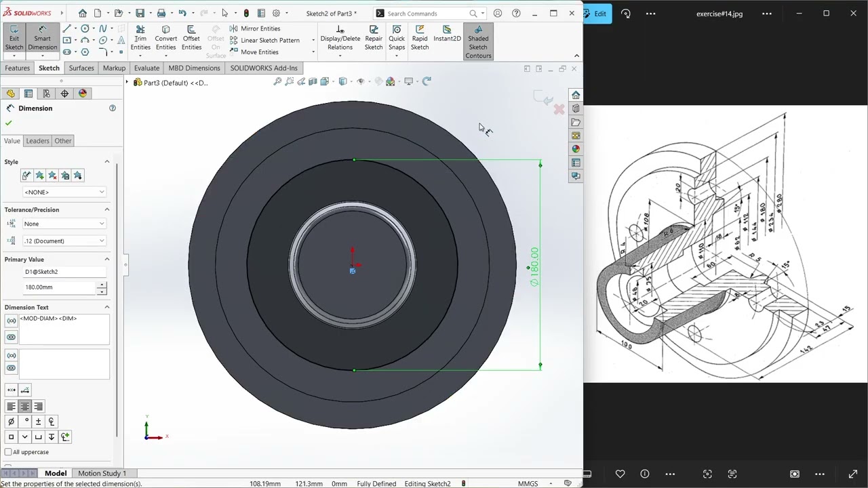
Task: Open the Tolerance Type None dropdown
Action: click(x=64, y=224)
